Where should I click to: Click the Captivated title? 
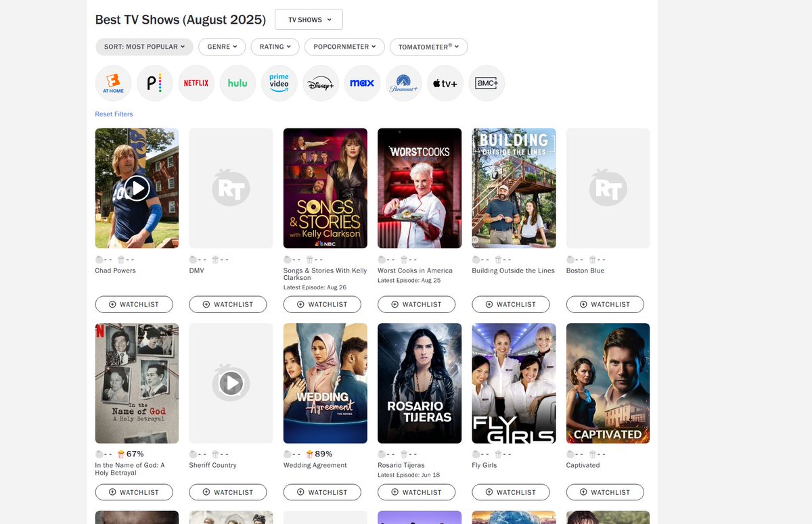click(583, 465)
